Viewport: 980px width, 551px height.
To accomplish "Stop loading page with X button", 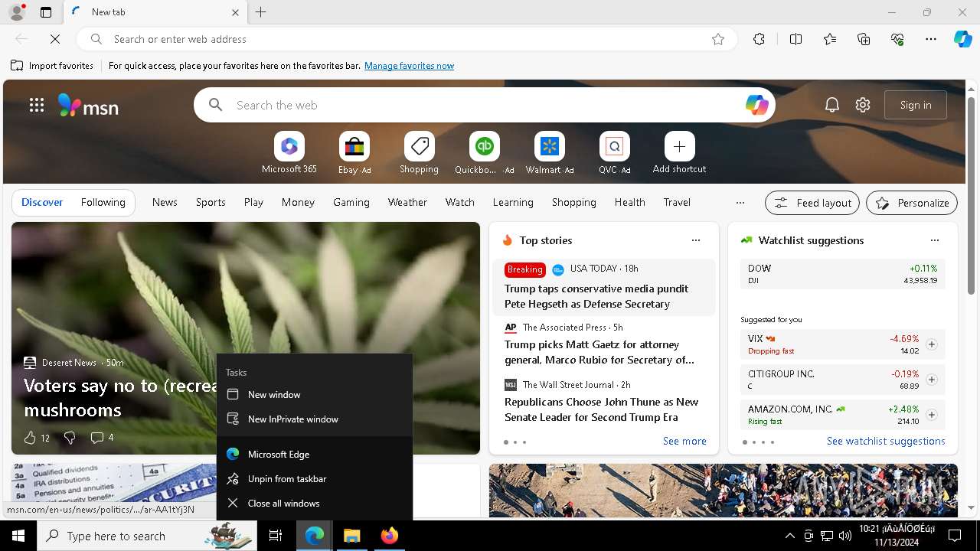I will point(56,39).
